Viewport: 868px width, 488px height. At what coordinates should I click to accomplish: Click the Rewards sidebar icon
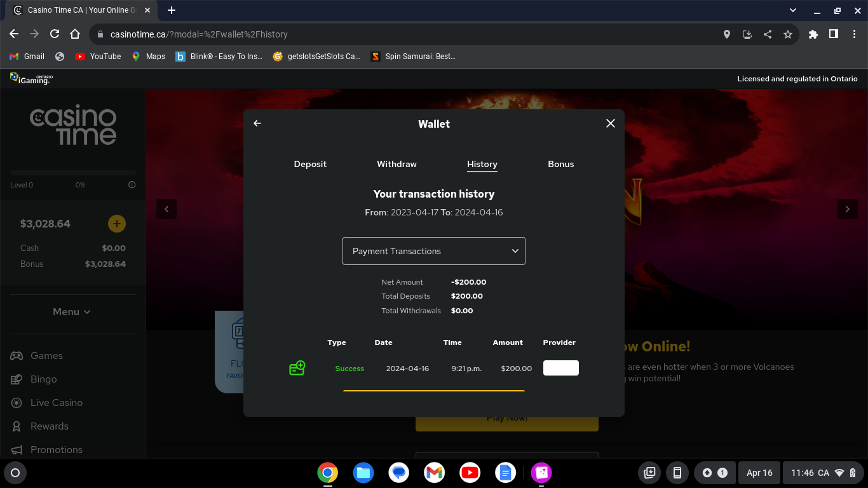17,426
